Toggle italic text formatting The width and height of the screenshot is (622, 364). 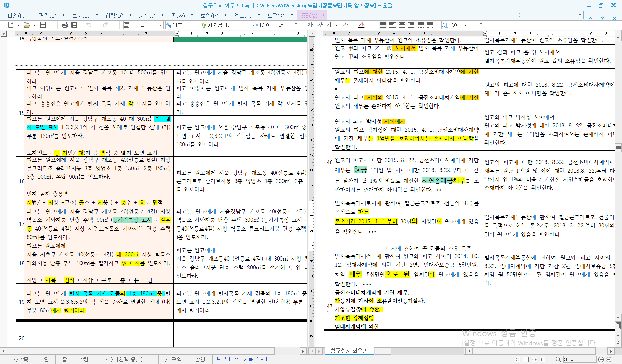[320, 25]
